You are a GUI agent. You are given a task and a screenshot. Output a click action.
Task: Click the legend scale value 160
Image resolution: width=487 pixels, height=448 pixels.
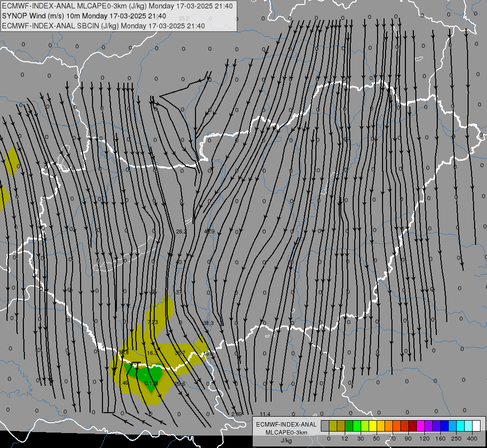coord(440,439)
